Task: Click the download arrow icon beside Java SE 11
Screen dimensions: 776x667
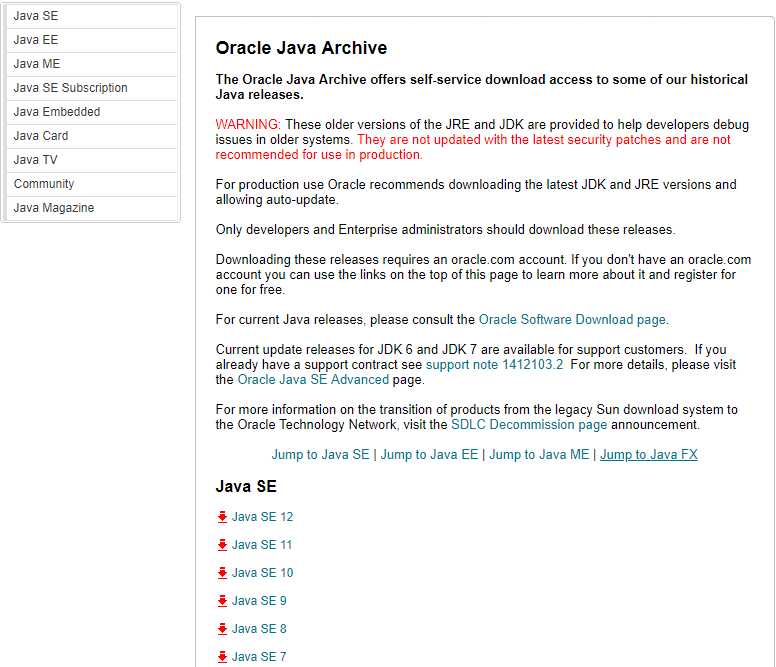Action: tap(222, 545)
